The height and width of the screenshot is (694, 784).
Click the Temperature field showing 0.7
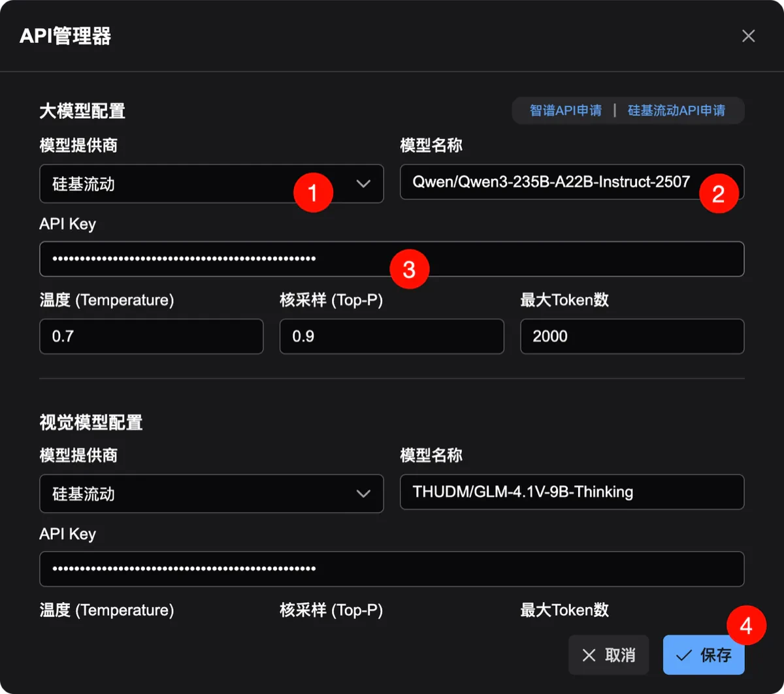click(x=151, y=336)
